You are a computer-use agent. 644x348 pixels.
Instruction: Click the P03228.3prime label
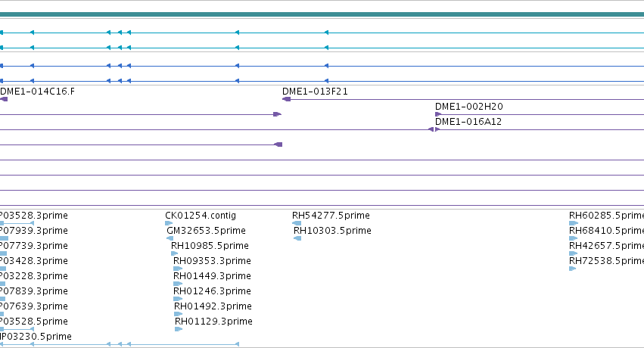[34, 276]
